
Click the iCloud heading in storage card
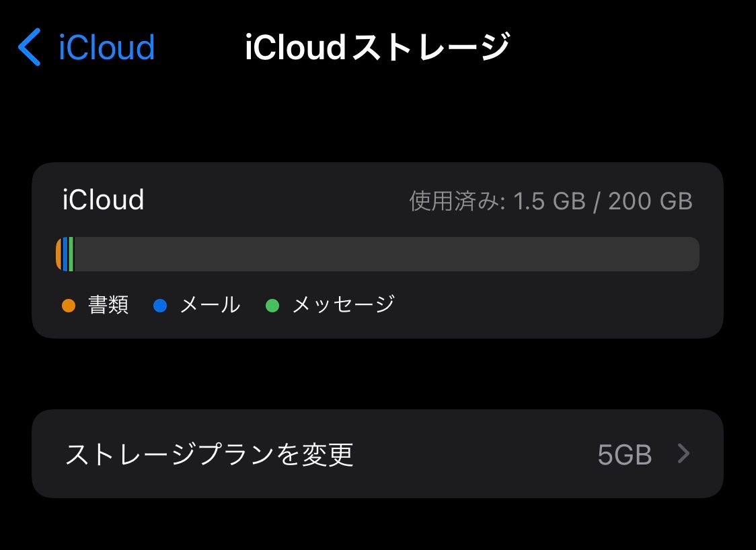point(103,201)
